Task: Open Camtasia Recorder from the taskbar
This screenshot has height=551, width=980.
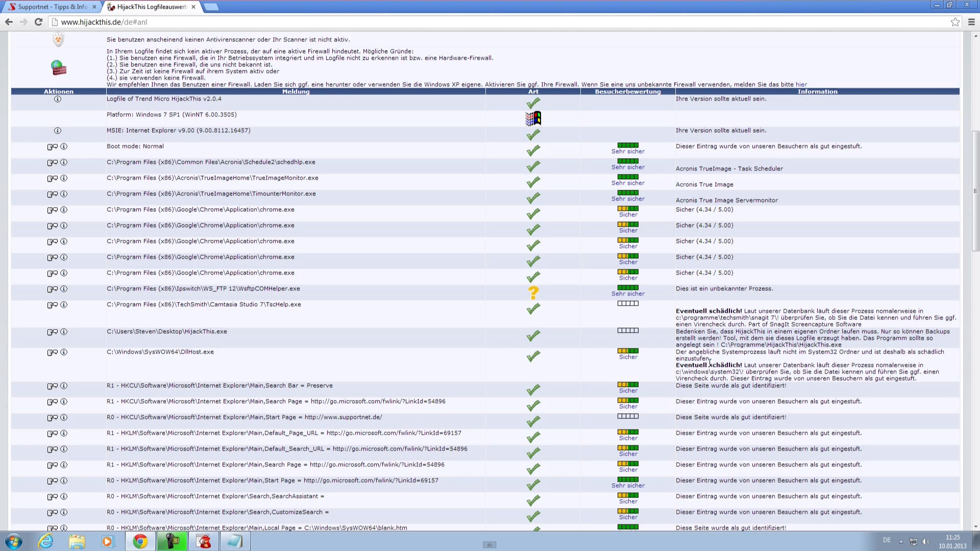Action: tap(171, 541)
